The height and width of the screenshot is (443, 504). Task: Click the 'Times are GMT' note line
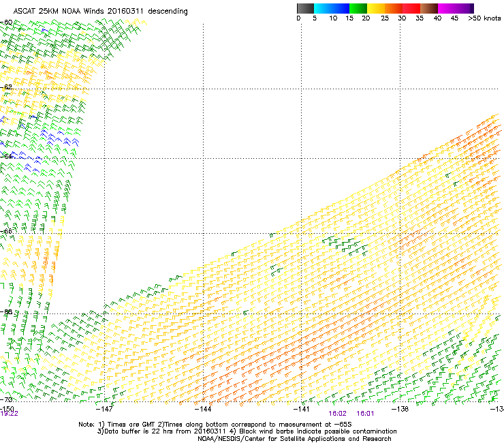(215, 425)
